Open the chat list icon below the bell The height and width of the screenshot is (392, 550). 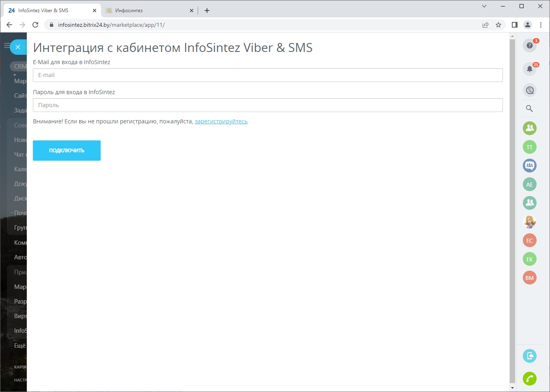tap(530, 90)
